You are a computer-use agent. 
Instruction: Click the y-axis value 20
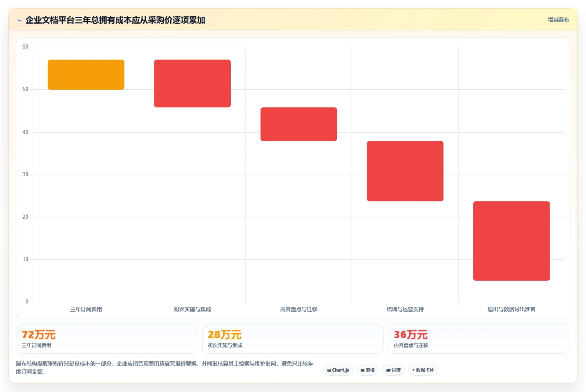pos(25,217)
